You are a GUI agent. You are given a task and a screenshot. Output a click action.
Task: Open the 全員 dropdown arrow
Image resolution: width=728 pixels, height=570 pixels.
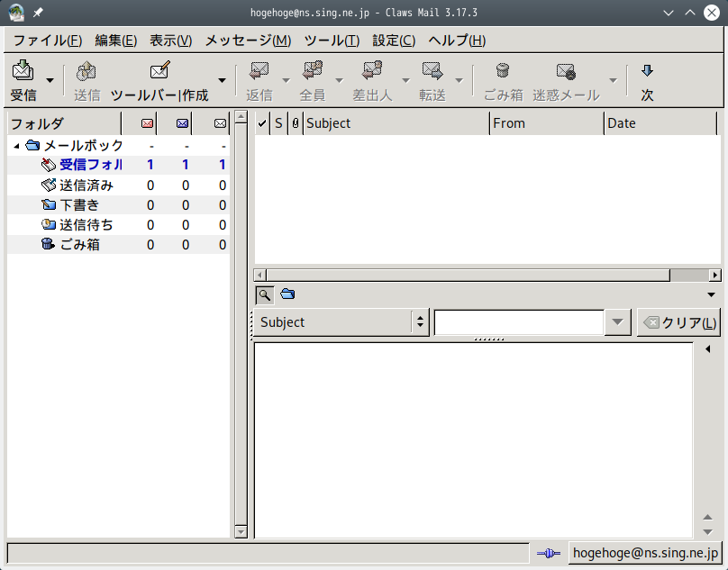(340, 80)
